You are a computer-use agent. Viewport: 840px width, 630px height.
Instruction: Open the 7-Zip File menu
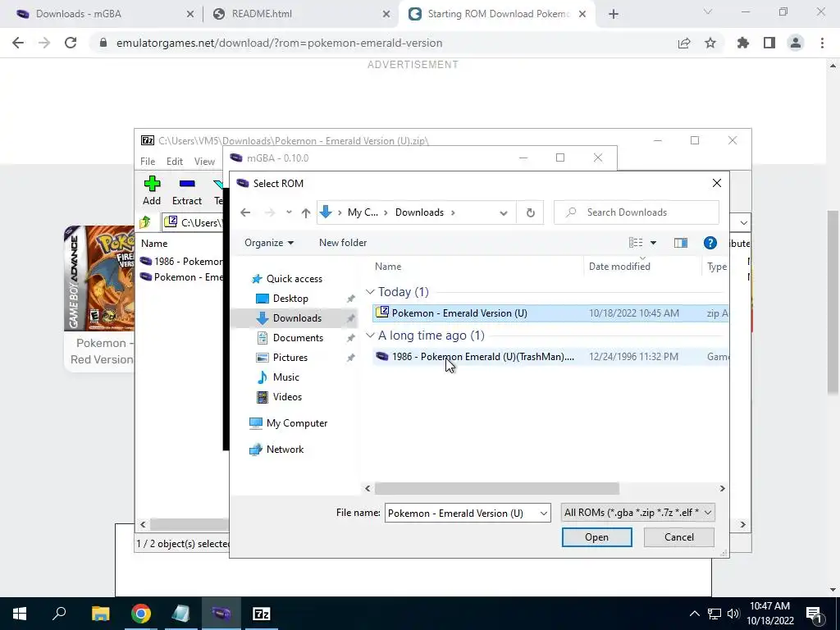(148, 162)
